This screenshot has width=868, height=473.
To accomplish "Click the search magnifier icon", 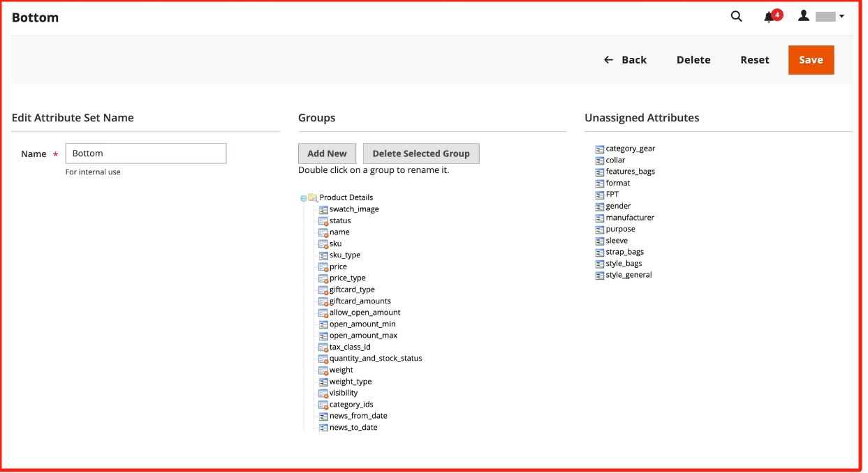I will pyautogui.click(x=736, y=16).
